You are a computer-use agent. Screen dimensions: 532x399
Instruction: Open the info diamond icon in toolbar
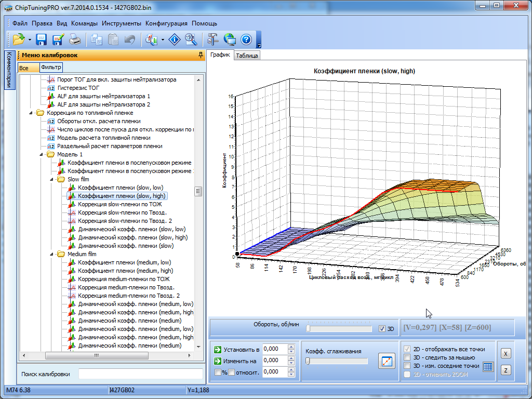[x=176, y=39]
